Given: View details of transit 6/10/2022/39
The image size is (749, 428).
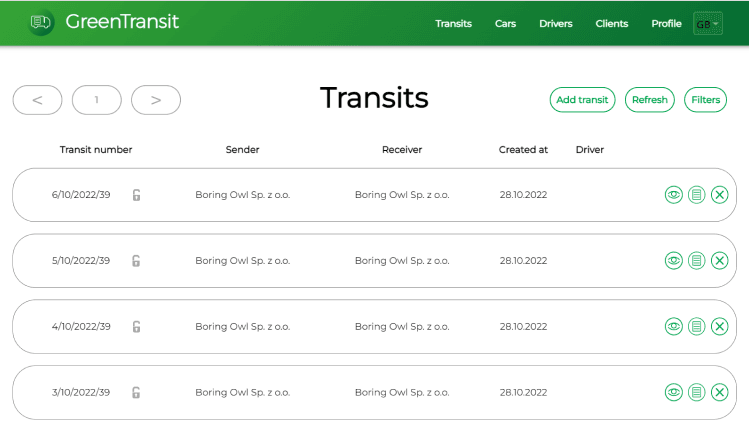Looking at the screenshot, I should [x=674, y=195].
